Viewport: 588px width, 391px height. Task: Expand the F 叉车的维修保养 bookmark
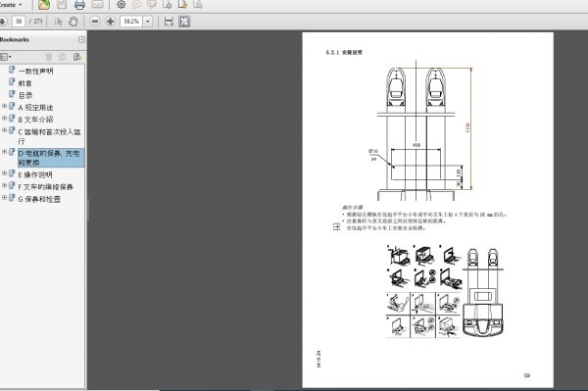[x=4, y=185]
